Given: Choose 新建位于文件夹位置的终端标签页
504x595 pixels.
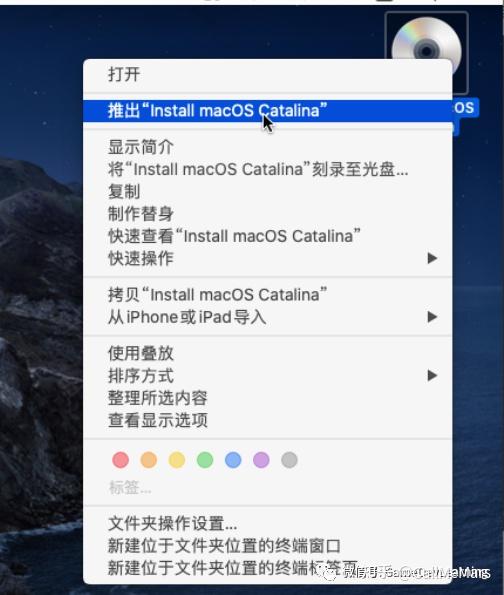Looking at the screenshot, I should click(268, 568).
